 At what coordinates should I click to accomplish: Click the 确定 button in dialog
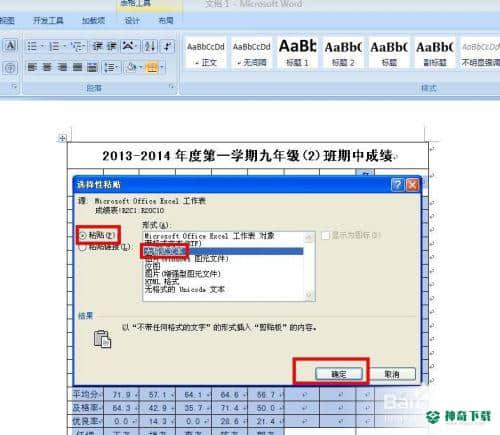(339, 374)
